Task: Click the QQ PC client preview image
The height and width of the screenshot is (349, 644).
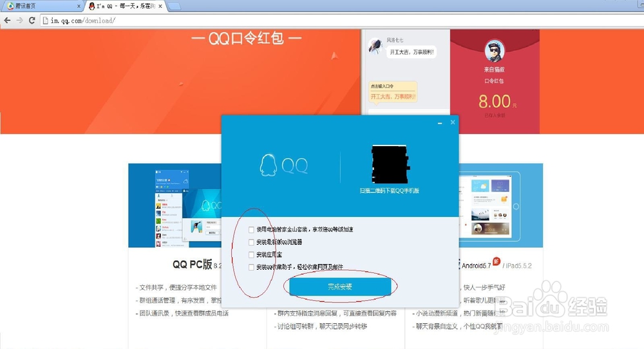Action: click(175, 205)
